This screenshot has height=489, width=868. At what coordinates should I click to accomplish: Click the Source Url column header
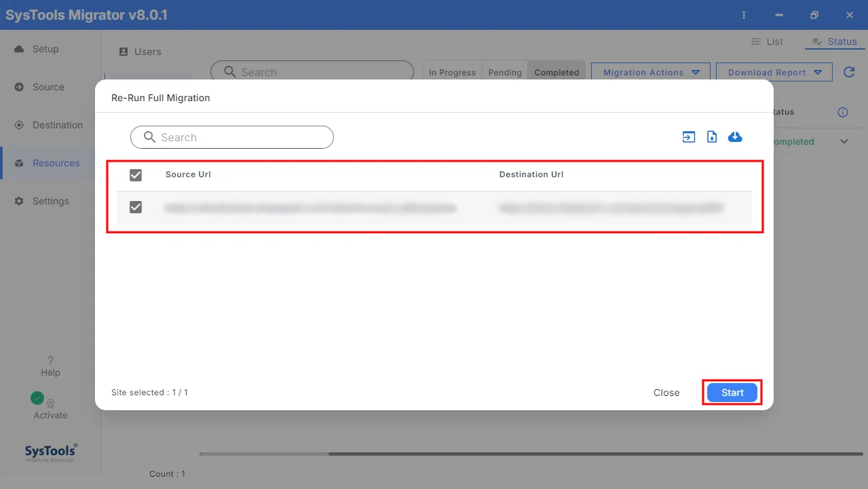tap(188, 175)
